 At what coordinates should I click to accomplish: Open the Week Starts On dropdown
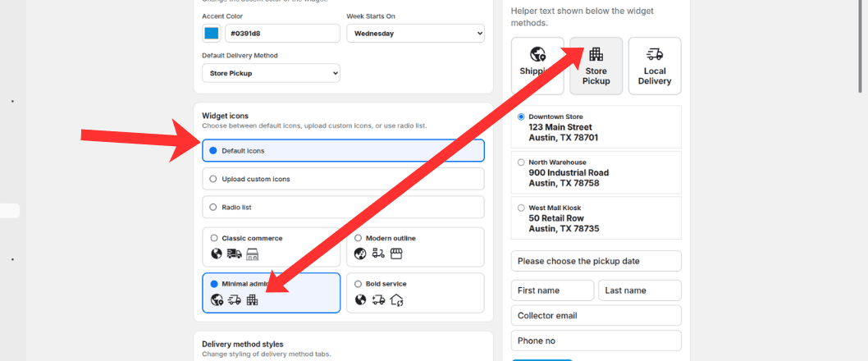point(415,33)
